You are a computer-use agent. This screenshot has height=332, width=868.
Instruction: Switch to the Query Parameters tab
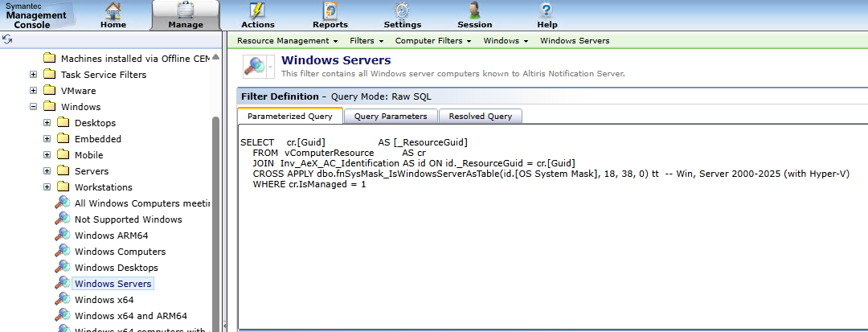tap(391, 117)
